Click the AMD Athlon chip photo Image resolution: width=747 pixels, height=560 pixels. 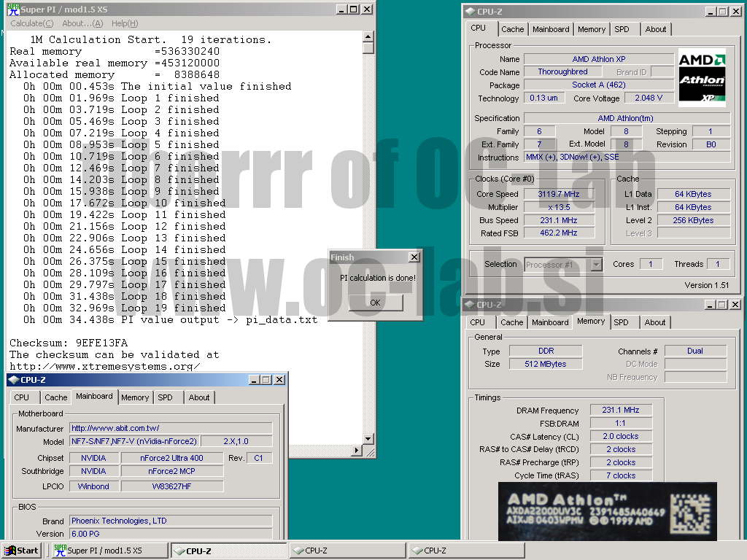608,511
